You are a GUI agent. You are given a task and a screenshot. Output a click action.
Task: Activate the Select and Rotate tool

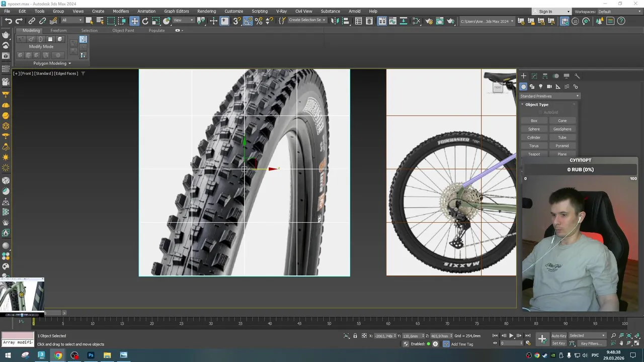click(x=145, y=21)
